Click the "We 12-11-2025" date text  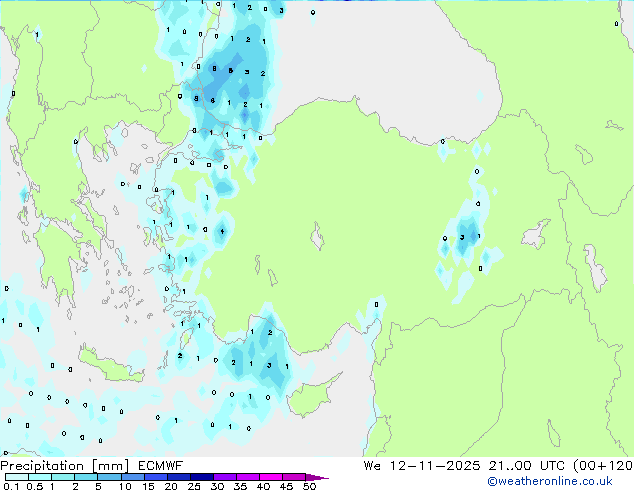point(422,466)
